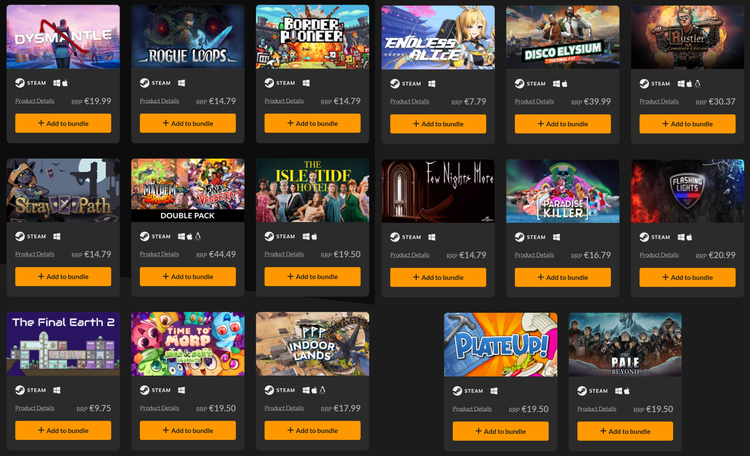Add The Pale Beyond to bundle

625,431
